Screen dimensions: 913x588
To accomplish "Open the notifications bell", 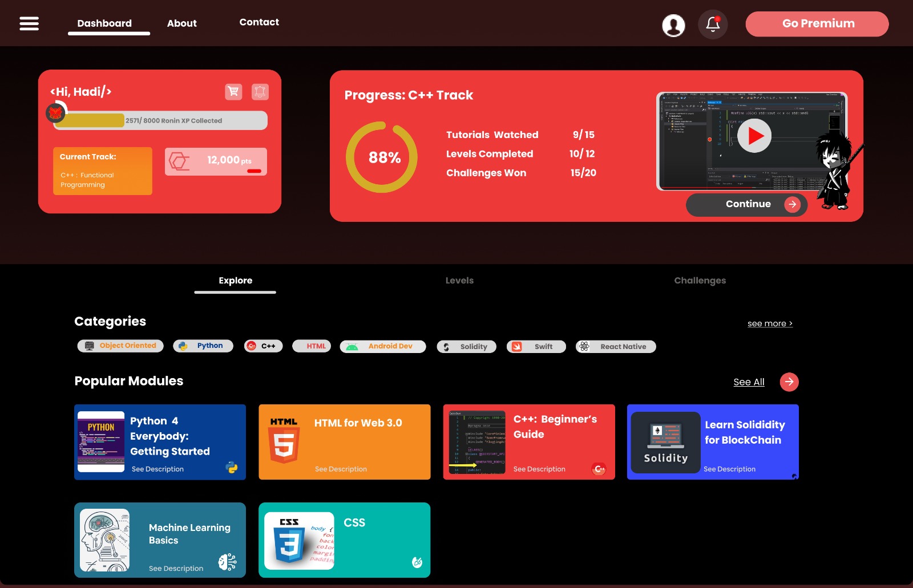I will [713, 25].
